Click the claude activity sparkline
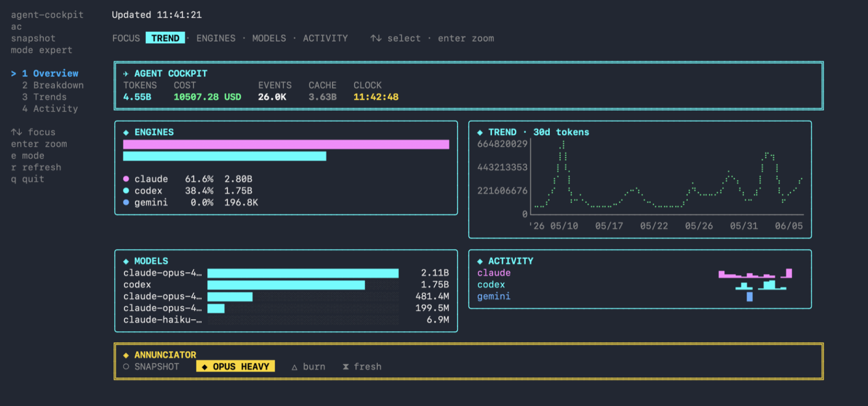This screenshot has height=406, width=868. (755, 273)
